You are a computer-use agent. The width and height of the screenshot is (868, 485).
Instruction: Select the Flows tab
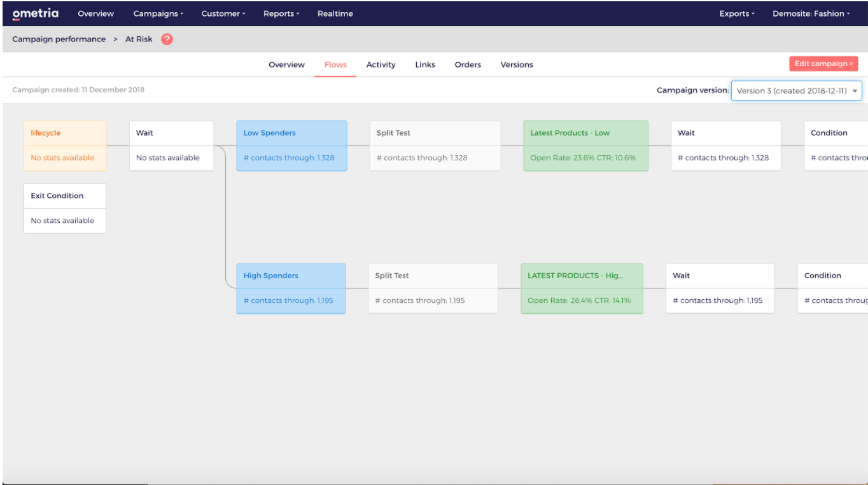coord(335,64)
